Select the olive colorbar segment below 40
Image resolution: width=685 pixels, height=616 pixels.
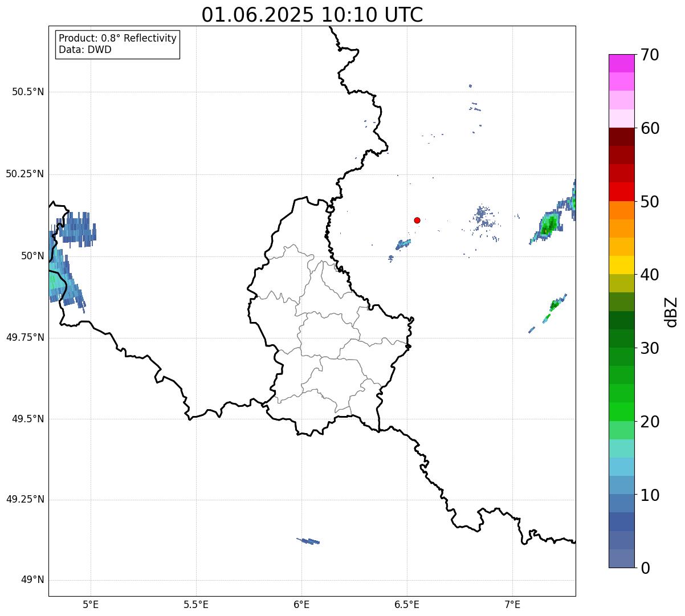[x=621, y=283]
